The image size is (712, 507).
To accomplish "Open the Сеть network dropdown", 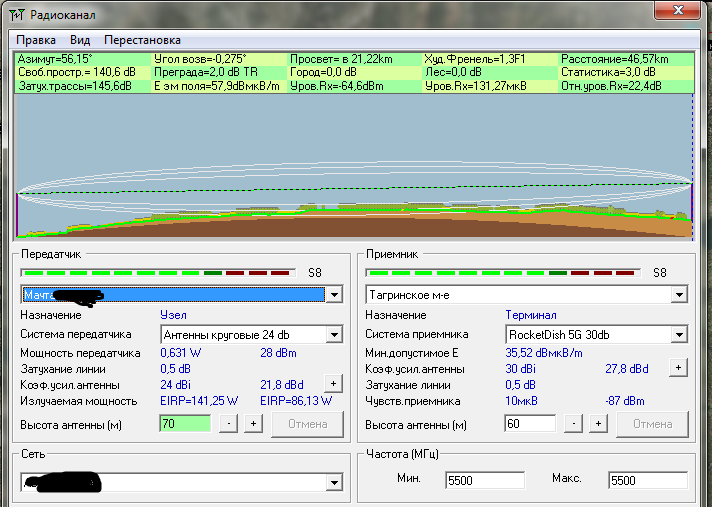I will (334, 483).
